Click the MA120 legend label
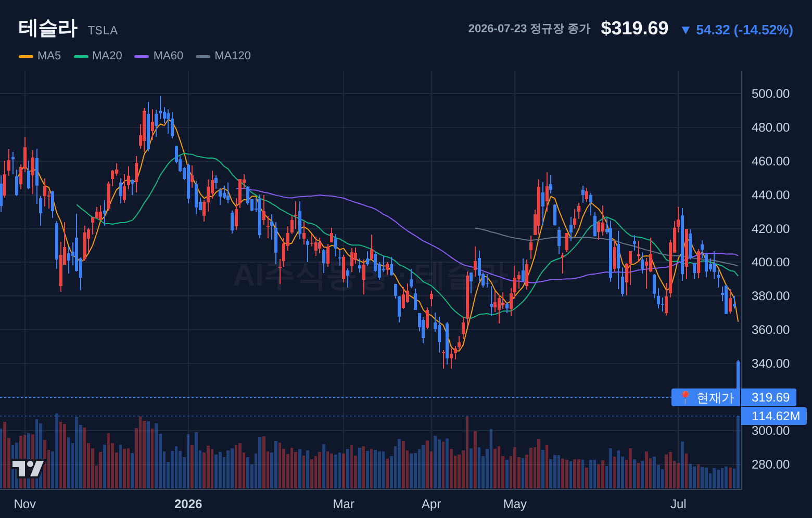The image size is (812, 518). [x=233, y=56]
